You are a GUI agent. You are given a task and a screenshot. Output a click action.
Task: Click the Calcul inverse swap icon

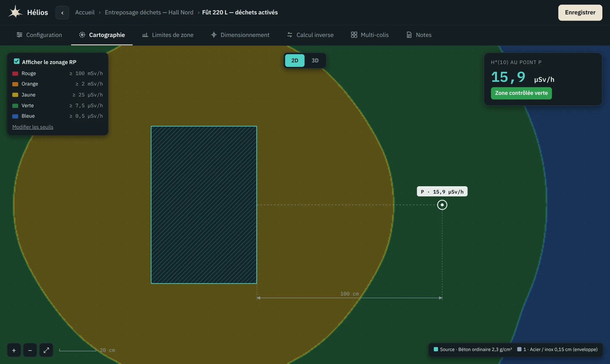coord(289,35)
